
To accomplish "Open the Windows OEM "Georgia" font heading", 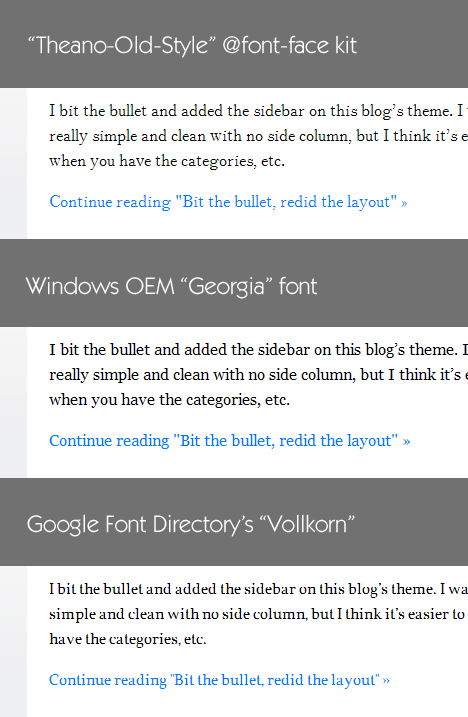I will click(x=172, y=287).
